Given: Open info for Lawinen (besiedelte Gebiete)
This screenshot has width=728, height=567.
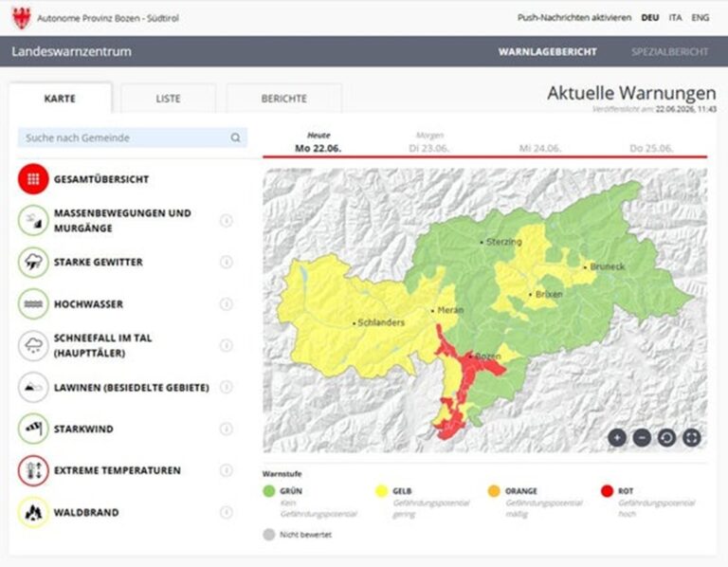Looking at the screenshot, I should [x=227, y=387].
